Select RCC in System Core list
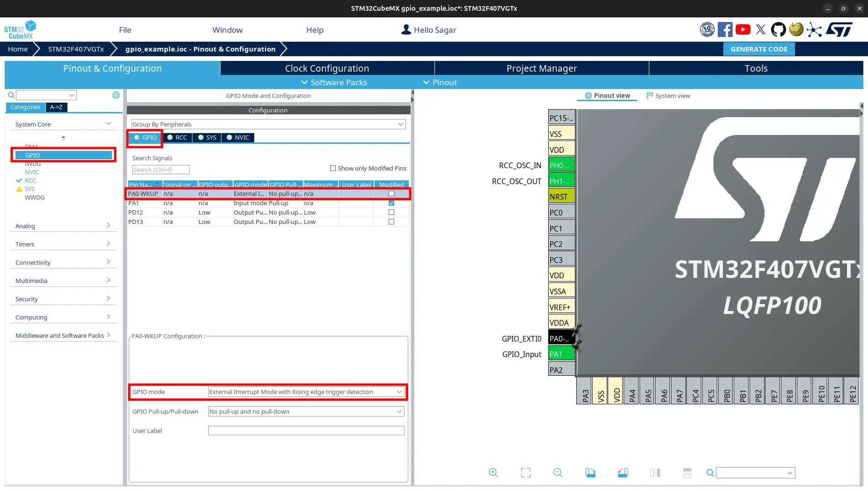The height and width of the screenshot is (491, 868). (30, 180)
